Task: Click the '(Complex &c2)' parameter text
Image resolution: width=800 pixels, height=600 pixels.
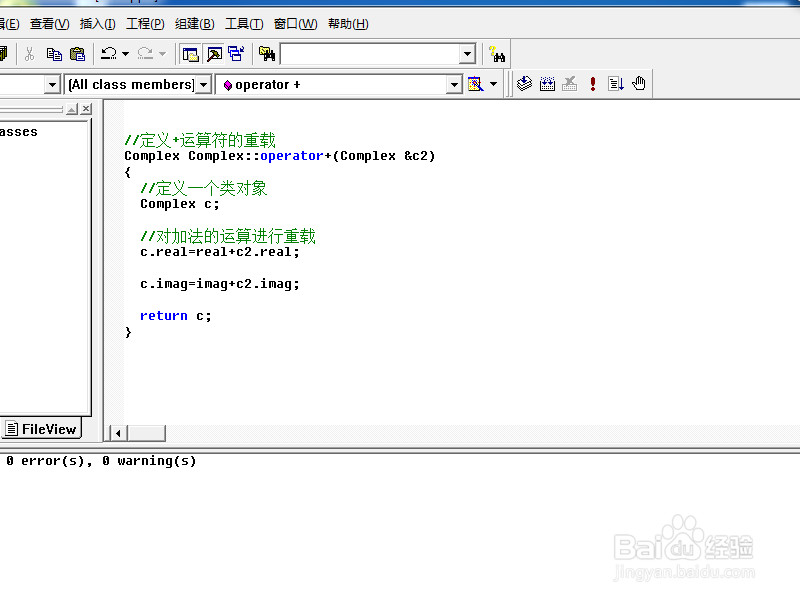Action: pyautogui.click(x=383, y=156)
